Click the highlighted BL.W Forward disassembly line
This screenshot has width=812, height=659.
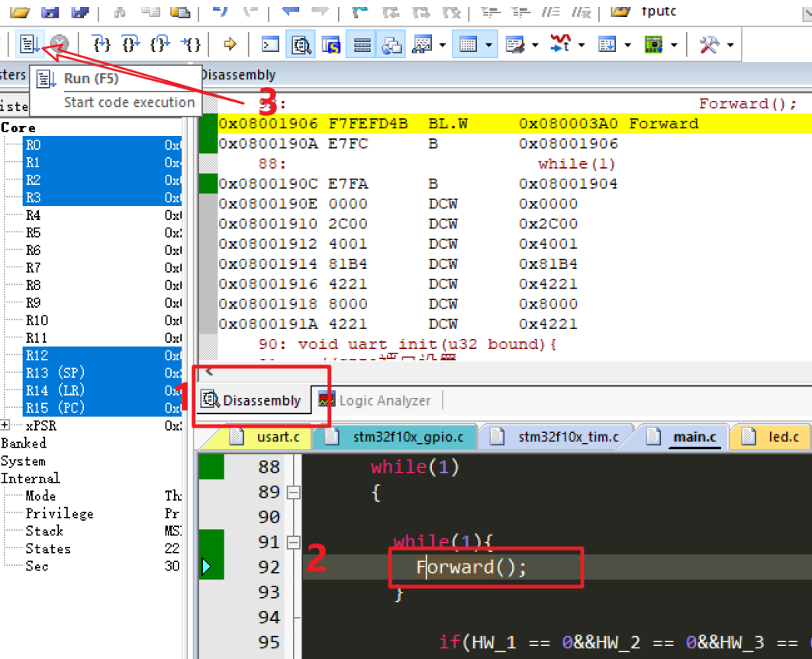coord(514,123)
